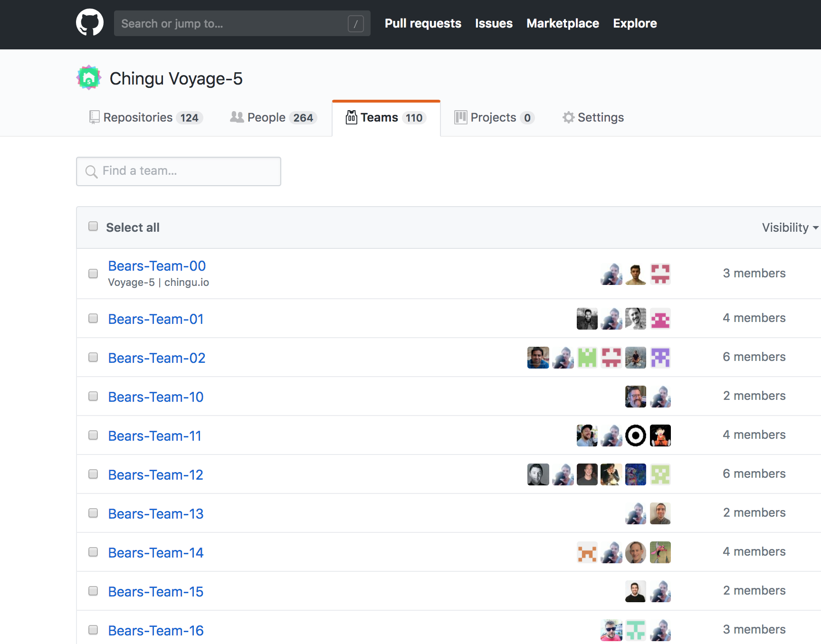This screenshot has width=821, height=644.
Task: Open the Bears-Team-11 team link
Action: pyautogui.click(x=155, y=436)
